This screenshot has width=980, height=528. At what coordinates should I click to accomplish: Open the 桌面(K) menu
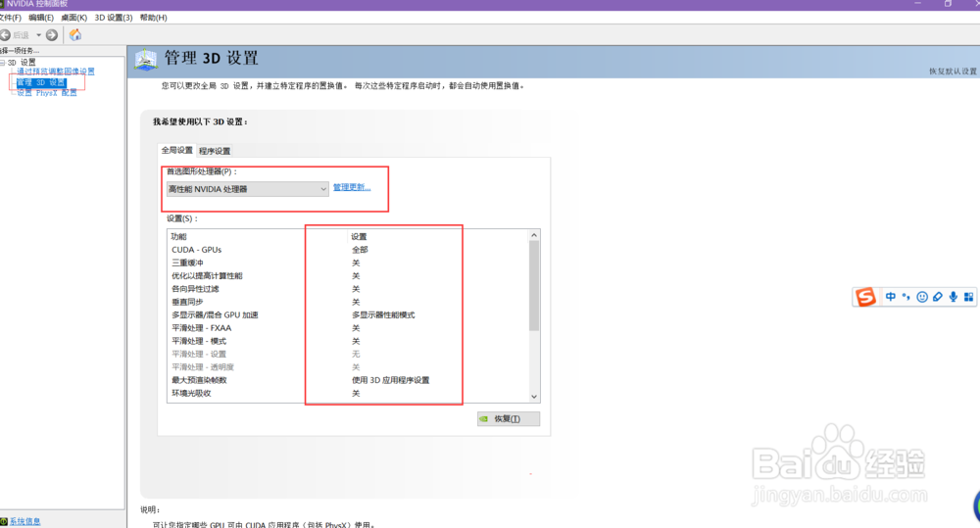tap(73, 18)
